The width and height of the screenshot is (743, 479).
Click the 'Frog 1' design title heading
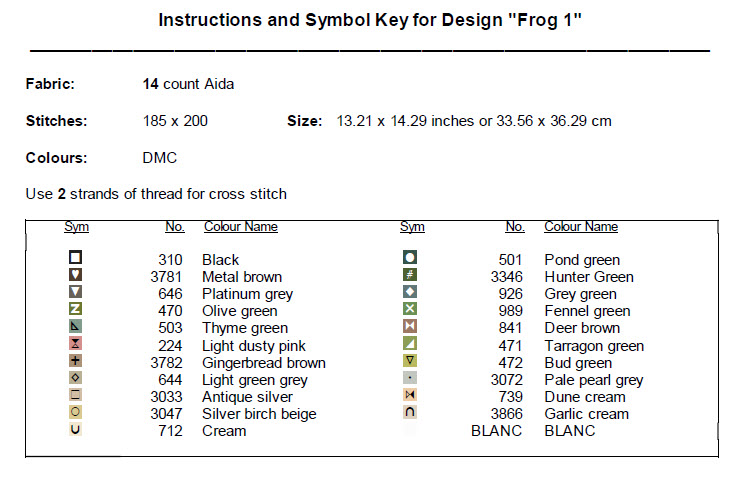[x=370, y=19]
